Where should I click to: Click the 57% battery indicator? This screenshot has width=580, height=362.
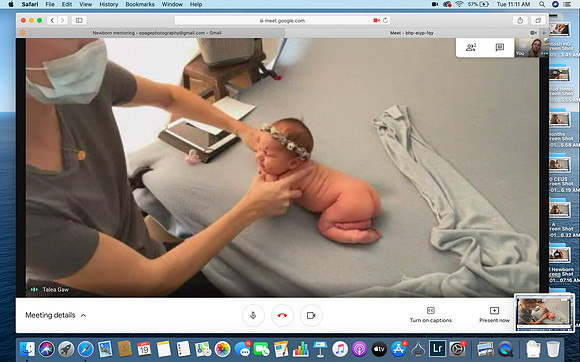tap(478, 4)
